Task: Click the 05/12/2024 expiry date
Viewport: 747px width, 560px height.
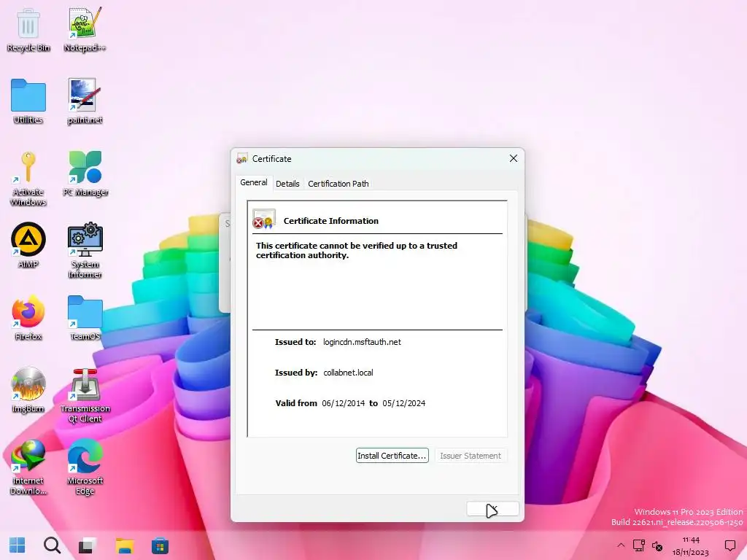Action: point(403,403)
